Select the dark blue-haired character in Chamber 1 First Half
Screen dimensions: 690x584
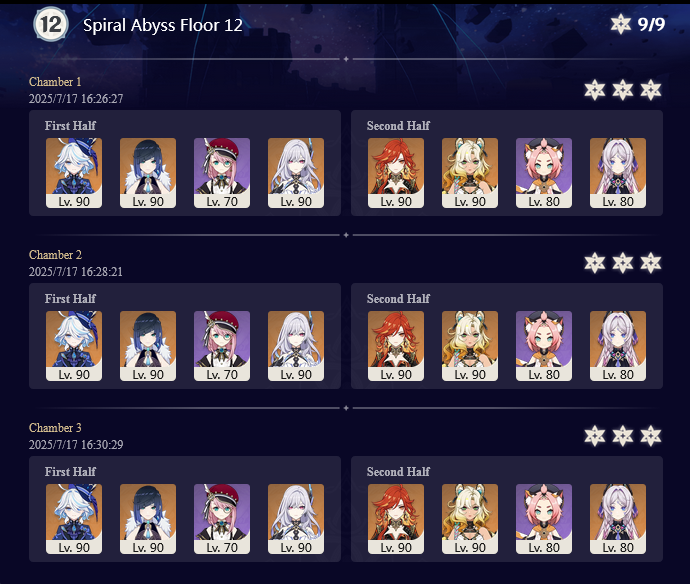(148, 173)
